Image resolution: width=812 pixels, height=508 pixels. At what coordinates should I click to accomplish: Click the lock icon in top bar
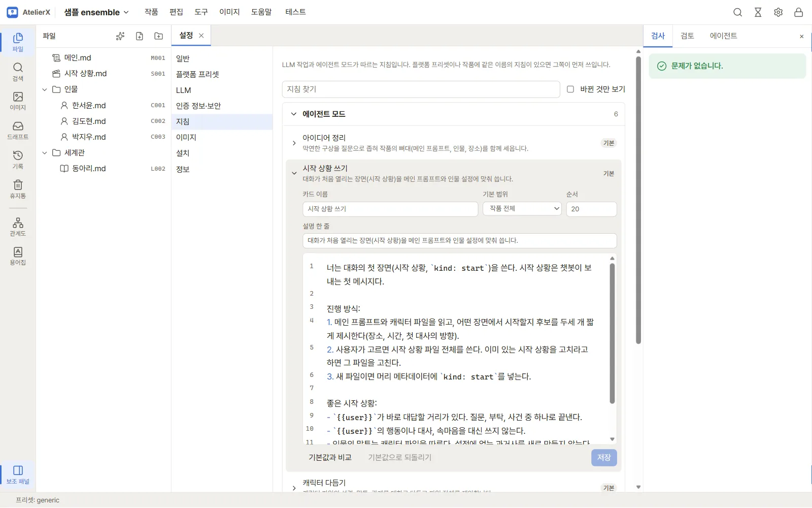tap(799, 12)
